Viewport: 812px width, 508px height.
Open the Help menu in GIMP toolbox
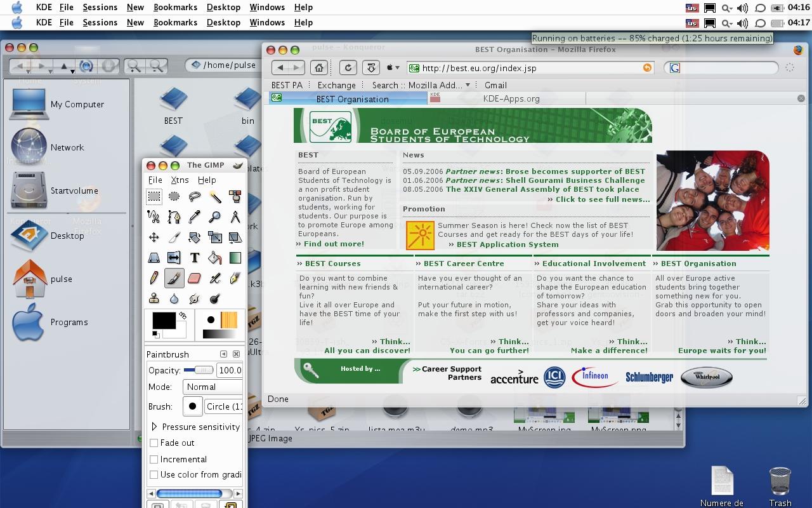tap(207, 180)
